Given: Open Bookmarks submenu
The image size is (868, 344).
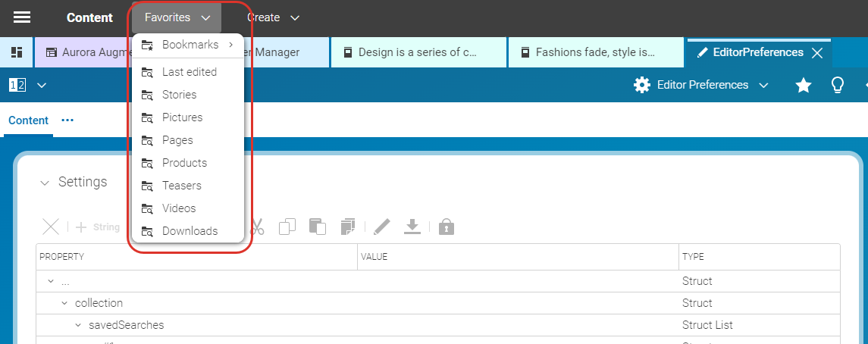Looking at the screenshot, I should 188,45.
